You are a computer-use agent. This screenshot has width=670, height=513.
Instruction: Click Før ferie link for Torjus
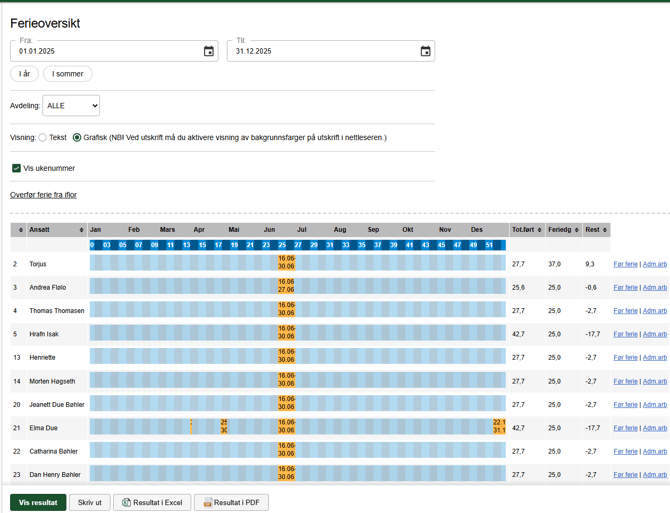pos(625,264)
